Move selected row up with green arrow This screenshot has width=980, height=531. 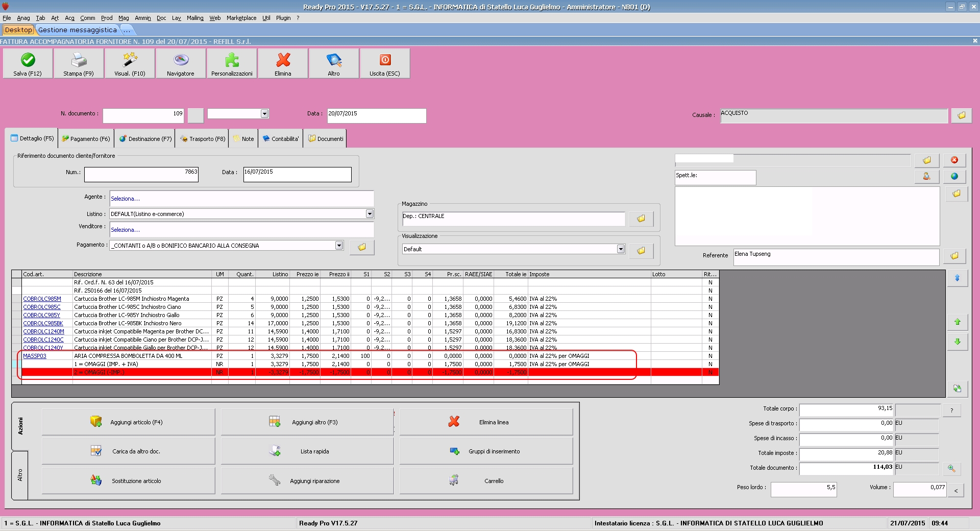(958, 322)
